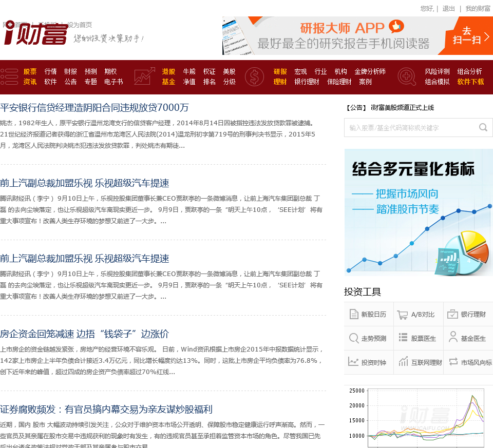
Task: Open the 港股 menu item
Action: click(x=168, y=72)
